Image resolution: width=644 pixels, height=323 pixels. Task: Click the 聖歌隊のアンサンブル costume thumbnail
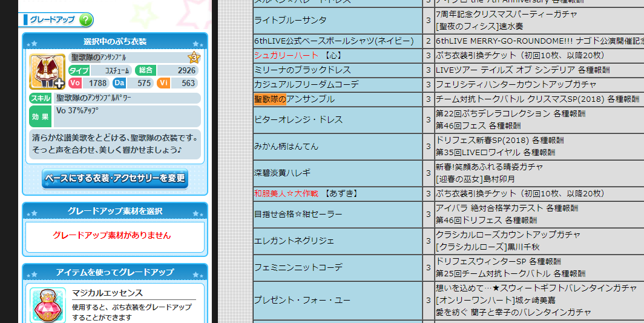pos(47,72)
